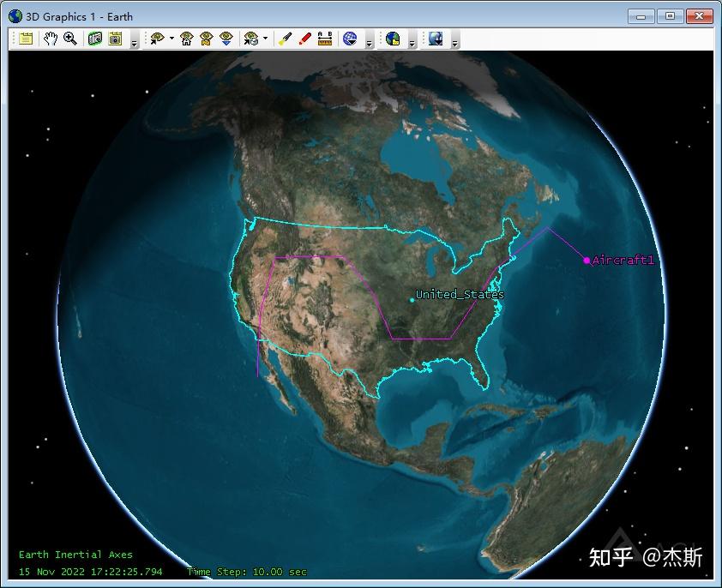Click the blue globe grid icon
This screenshot has height=588, width=722.
point(350,39)
